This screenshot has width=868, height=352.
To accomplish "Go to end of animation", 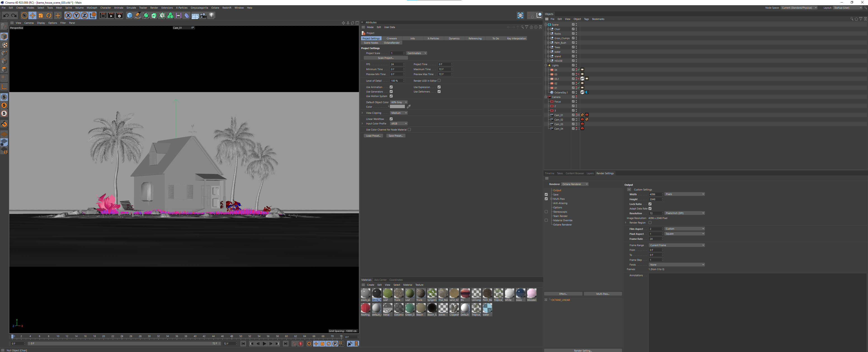I will 286,344.
